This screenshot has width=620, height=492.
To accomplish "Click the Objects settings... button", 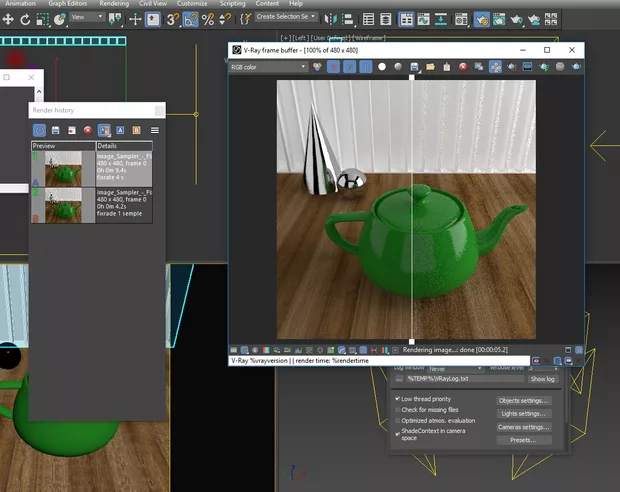I will click(x=524, y=400).
